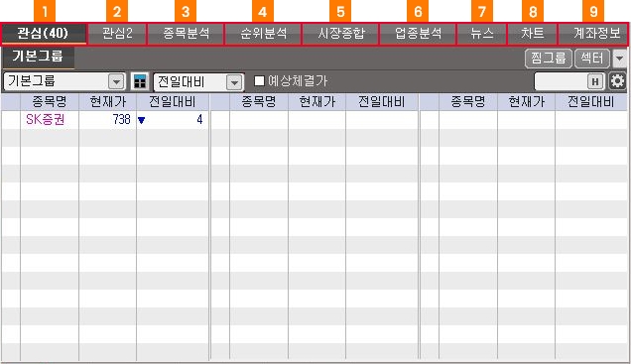The width and height of the screenshot is (631, 364).
Task: Open the 전일대비 column dropdown
Action: tap(198, 82)
